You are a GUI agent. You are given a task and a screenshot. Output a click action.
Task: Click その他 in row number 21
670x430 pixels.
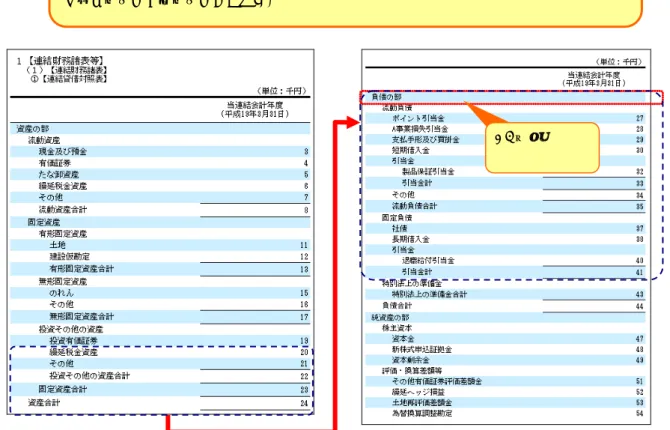[62, 363]
